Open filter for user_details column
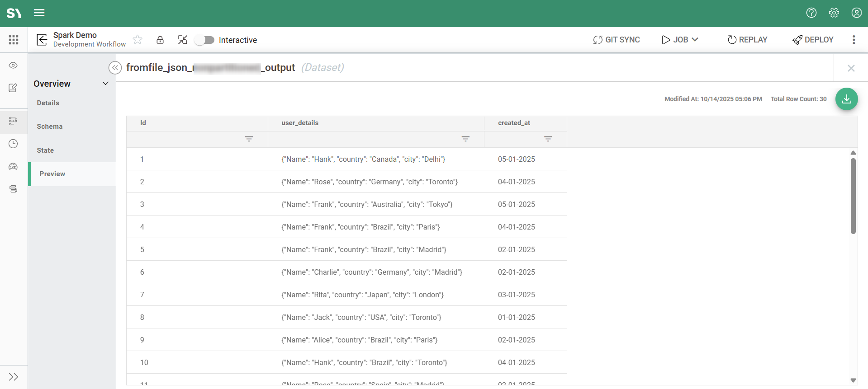Screen dimensions: 868x389 465,139
